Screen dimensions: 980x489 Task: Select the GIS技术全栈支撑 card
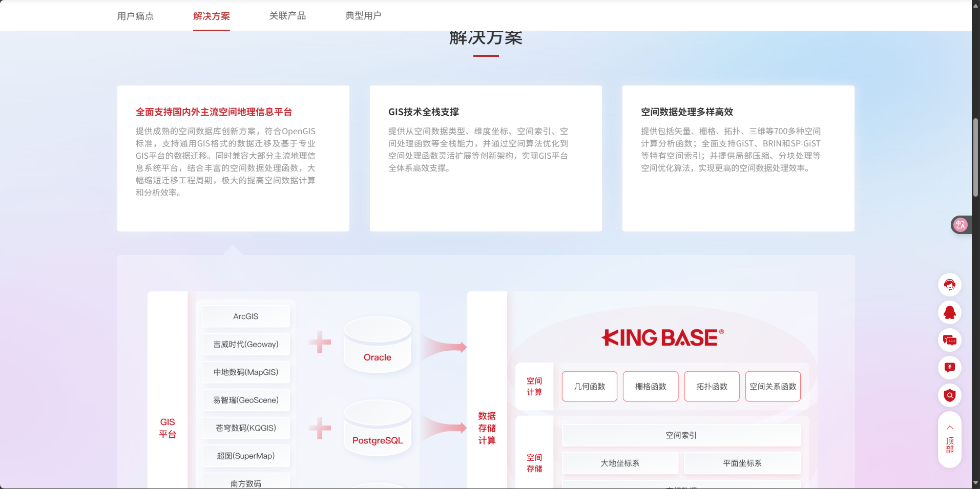(486, 158)
